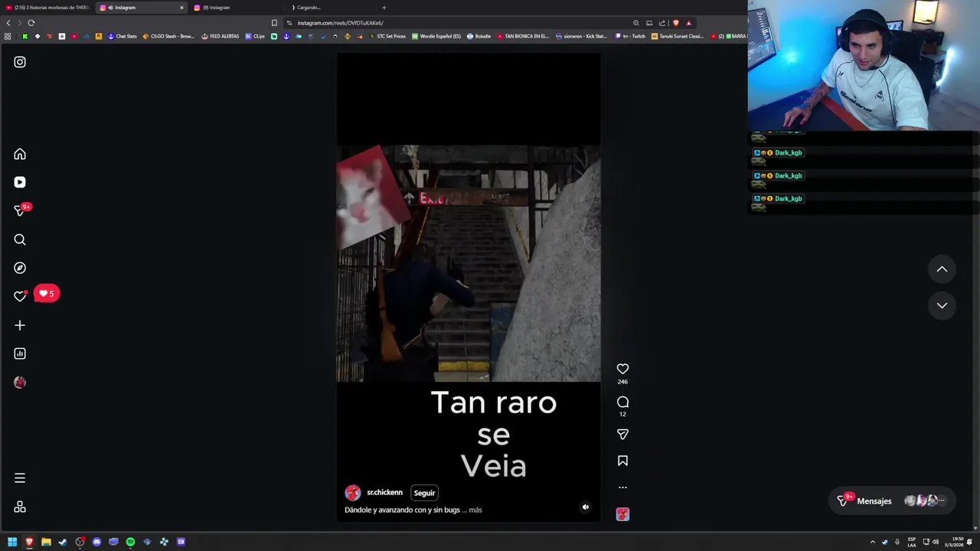Open the Mensajes floating button
The width and height of the screenshot is (980, 551).
(x=890, y=501)
